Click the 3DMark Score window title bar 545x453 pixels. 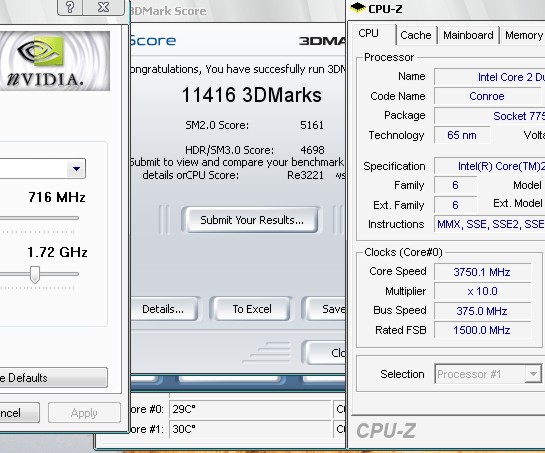238,11
